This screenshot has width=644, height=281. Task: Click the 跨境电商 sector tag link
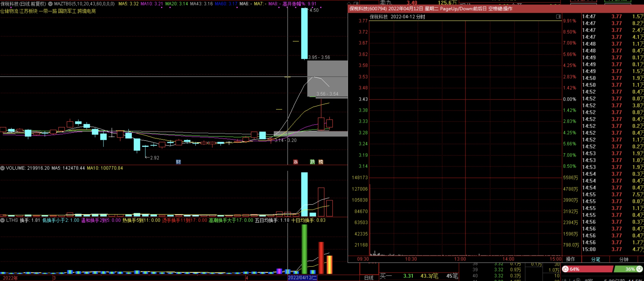87,11
